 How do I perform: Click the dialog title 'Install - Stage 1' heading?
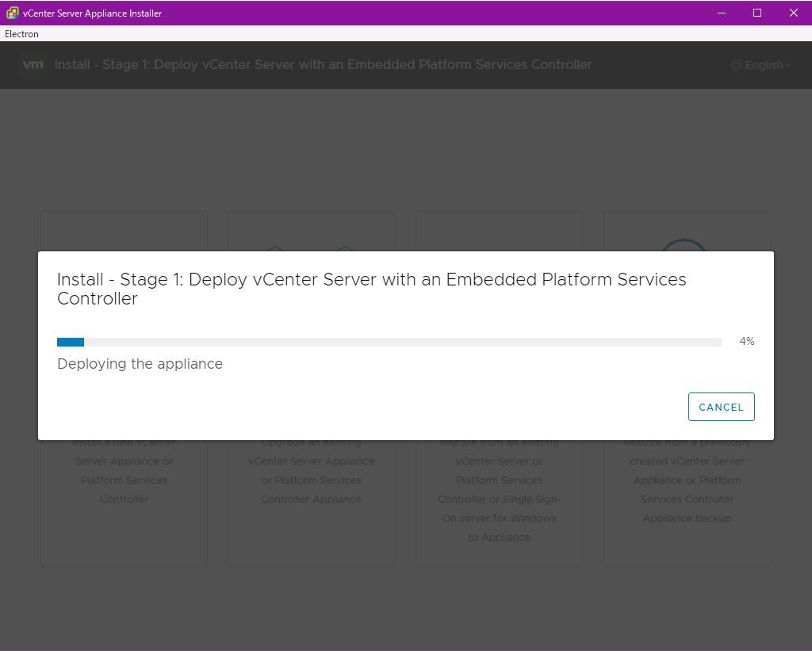(371, 289)
